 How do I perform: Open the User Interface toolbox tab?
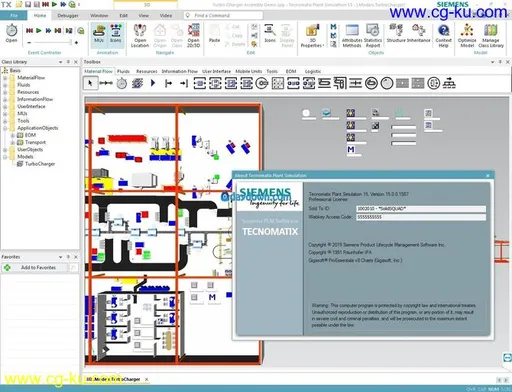[x=216, y=71]
